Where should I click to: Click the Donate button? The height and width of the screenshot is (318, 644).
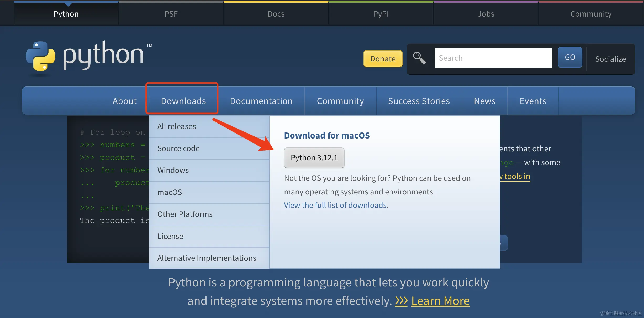pos(383,59)
